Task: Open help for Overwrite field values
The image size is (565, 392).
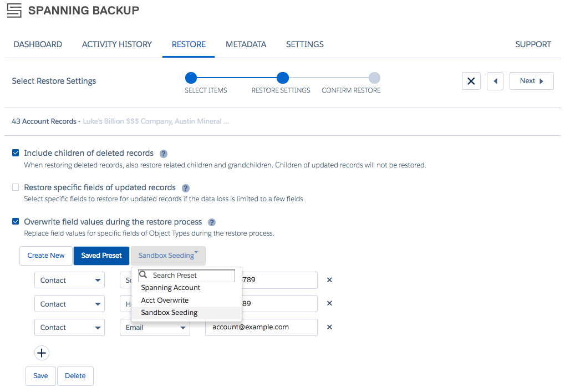Action: (212, 222)
